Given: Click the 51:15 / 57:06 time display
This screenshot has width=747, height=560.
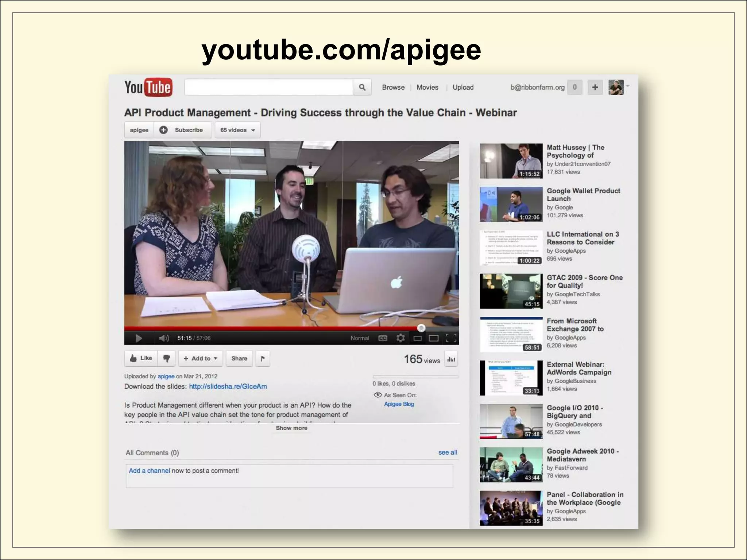Looking at the screenshot, I should tap(194, 338).
